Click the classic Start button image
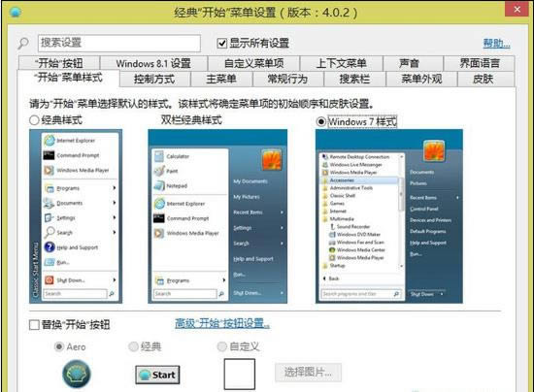 (x=157, y=375)
